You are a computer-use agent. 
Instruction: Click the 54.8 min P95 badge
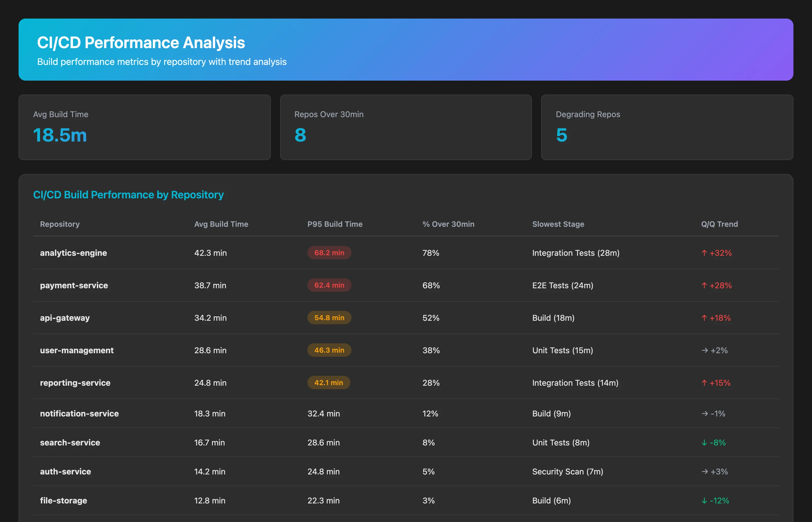tap(329, 318)
